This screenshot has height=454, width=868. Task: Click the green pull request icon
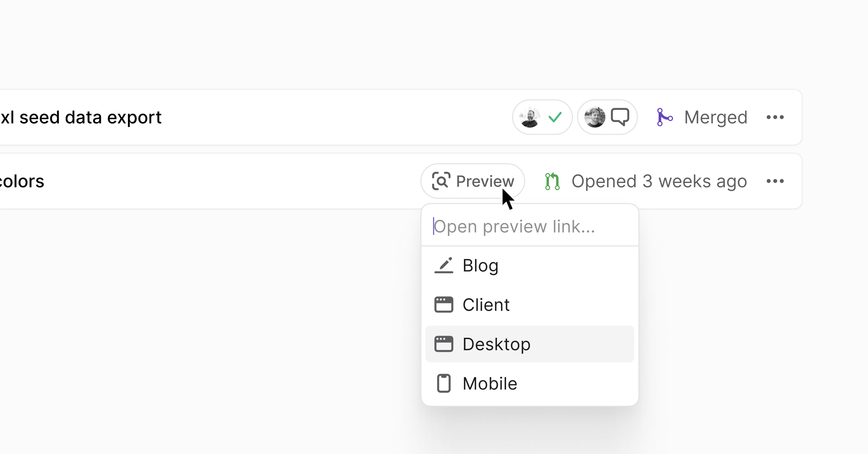tap(552, 181)
